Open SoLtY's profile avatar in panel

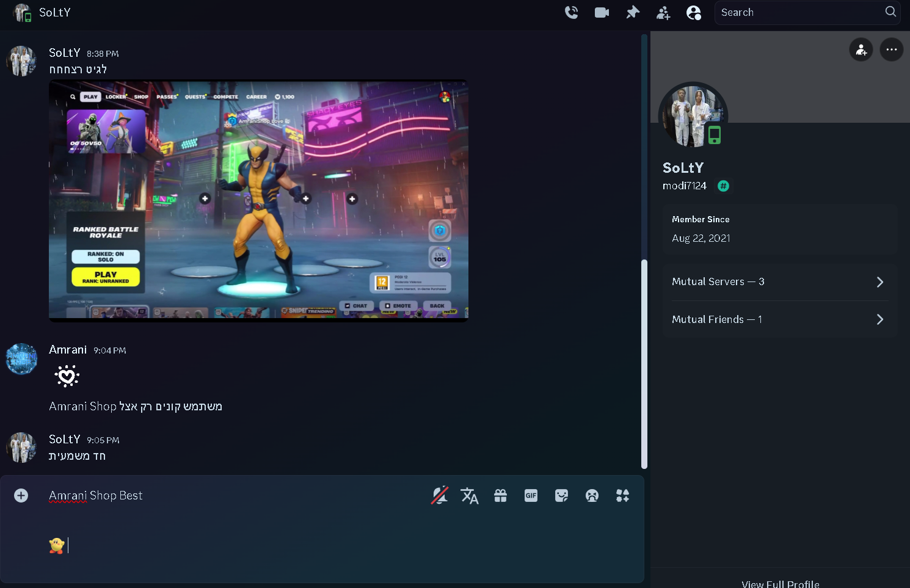[693, 116]
